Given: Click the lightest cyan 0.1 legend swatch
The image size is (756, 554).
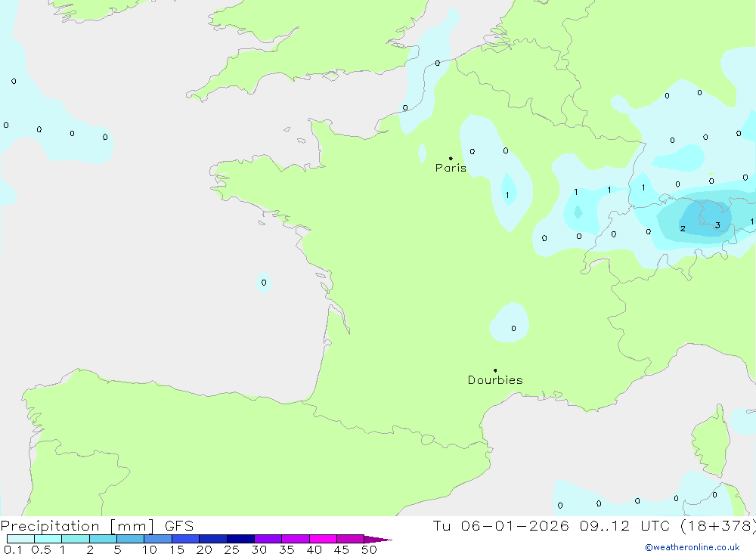Looking at the screenshot, I should pyautogui.click(x=20, y=539).
